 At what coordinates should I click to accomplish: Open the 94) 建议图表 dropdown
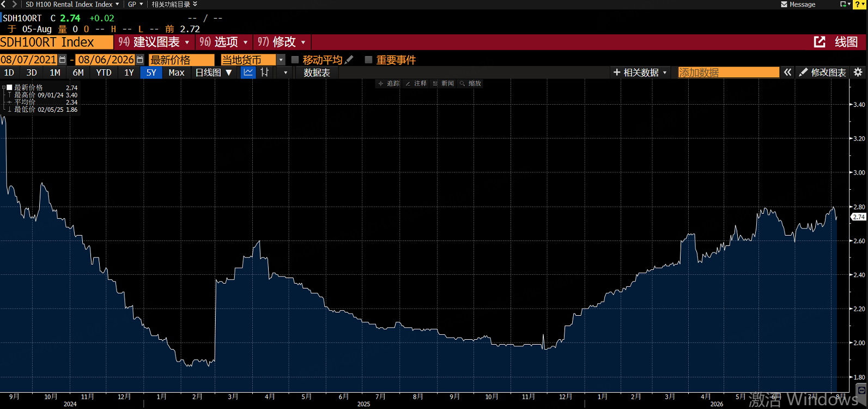pyautogui.click(x=154, y=42)
